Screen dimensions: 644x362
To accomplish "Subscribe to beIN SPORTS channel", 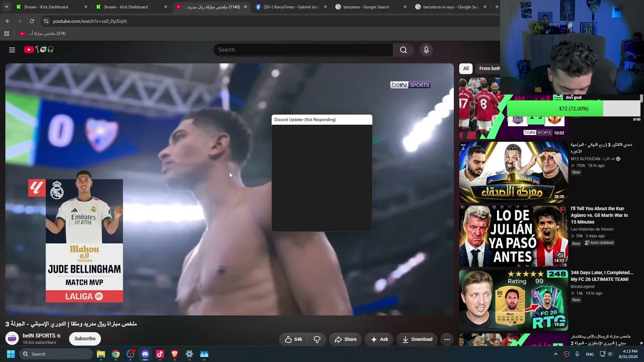I will pos(85,339).
